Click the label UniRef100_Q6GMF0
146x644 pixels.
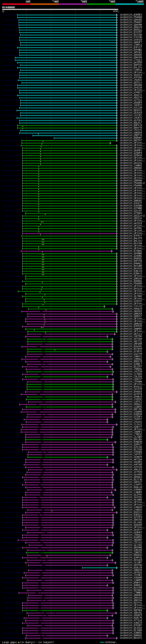[x=131, y=150]
